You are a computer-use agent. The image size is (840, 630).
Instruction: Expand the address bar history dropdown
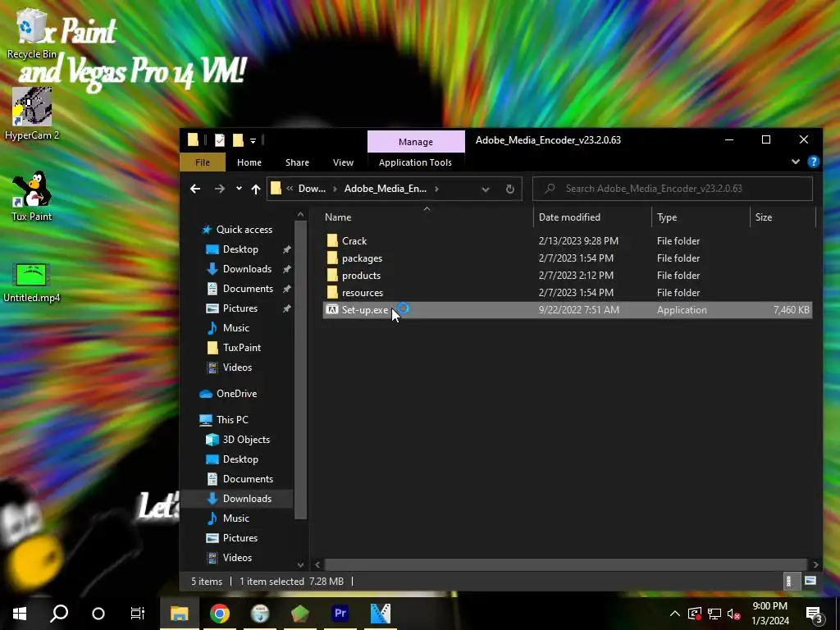pos(486,189)
